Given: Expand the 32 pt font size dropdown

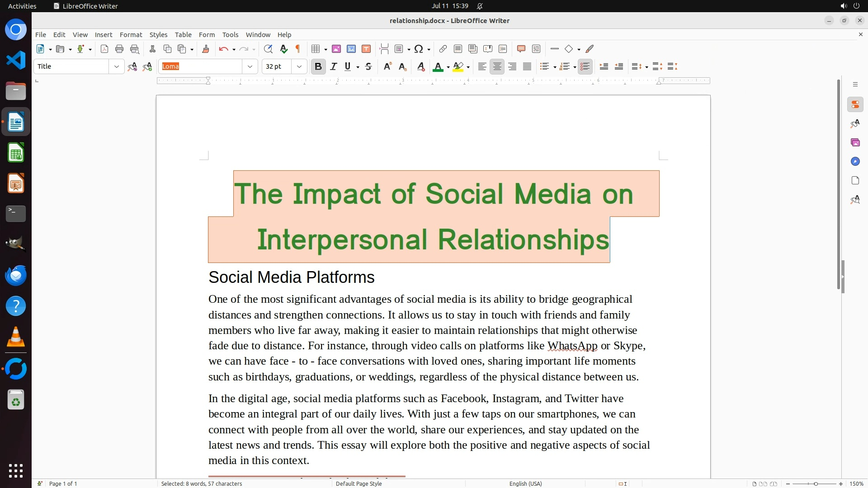Looking at the screenshot, I should 299,66.
